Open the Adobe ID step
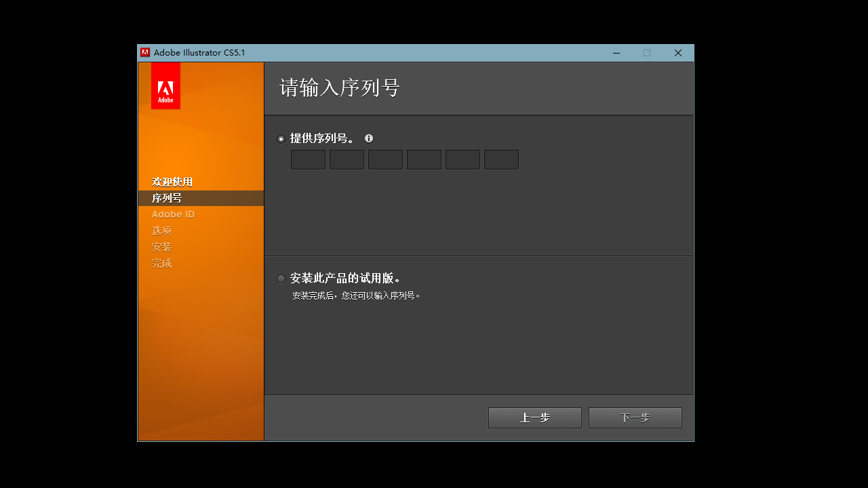Image resolution: width=868 pixels, height=488 pixels. click(x=173, y=213)
